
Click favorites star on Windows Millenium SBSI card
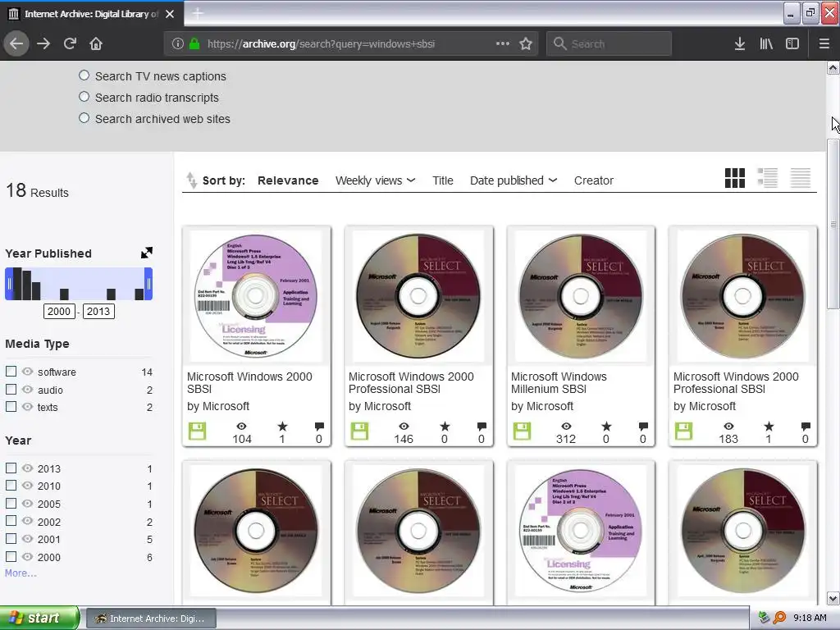coord(606,427)
